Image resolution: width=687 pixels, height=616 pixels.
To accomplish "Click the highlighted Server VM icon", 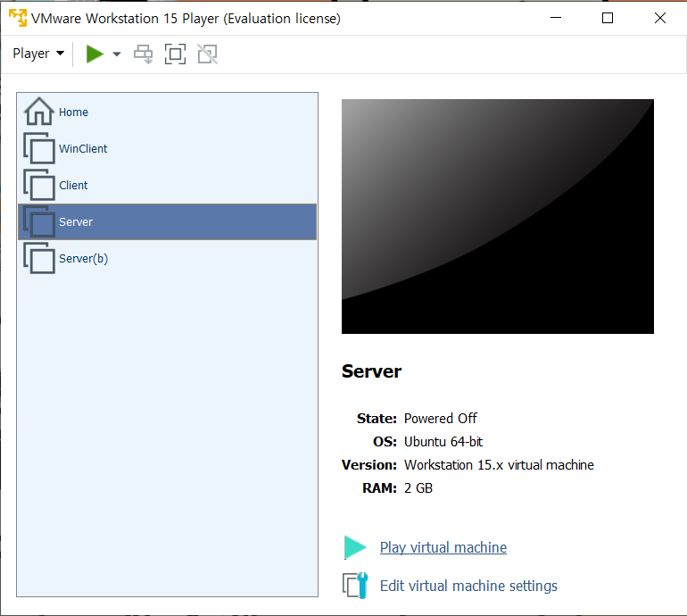I will click(39, 221).
